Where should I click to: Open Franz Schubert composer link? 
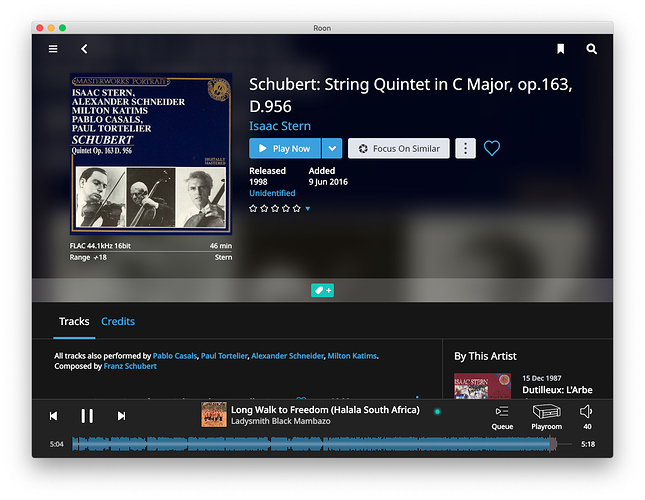click(130, 366)
